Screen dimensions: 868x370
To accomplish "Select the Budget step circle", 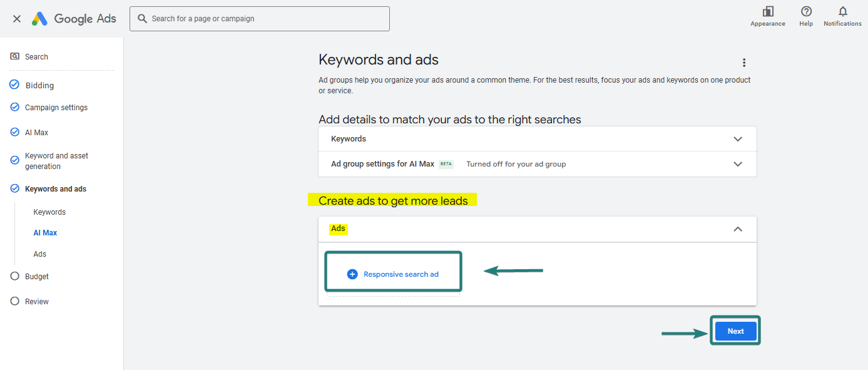I will (x=14, y=276).
